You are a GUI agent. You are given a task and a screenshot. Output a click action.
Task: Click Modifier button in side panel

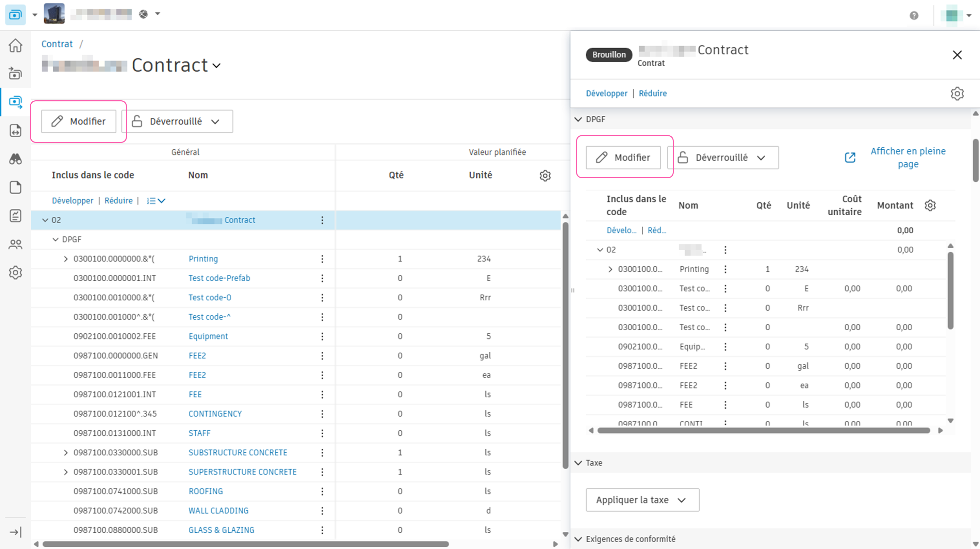(623, 157)
